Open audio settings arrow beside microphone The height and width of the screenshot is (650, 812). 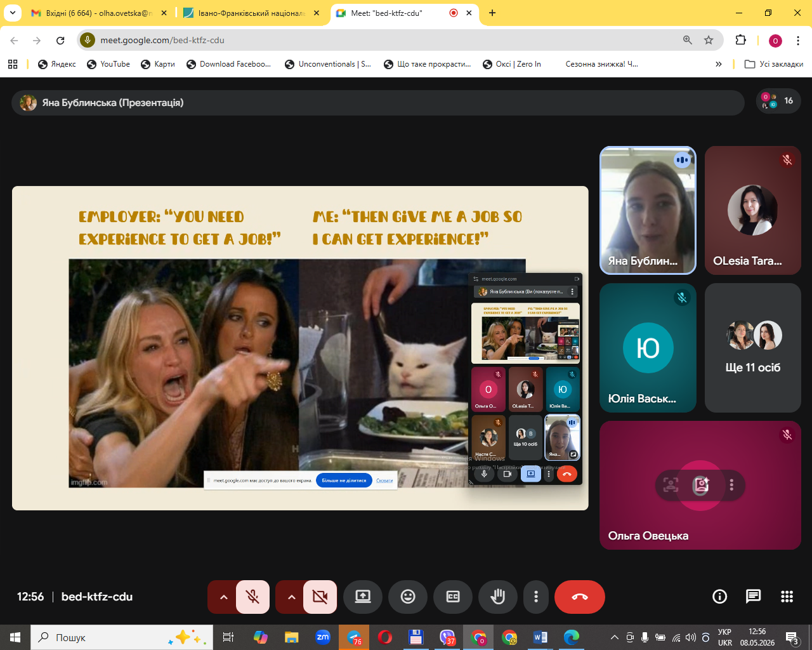(x=223, y=597)
